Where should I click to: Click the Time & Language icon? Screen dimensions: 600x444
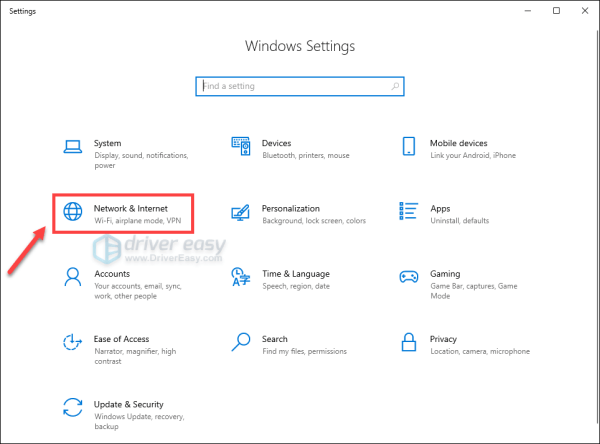pos(240,278)
